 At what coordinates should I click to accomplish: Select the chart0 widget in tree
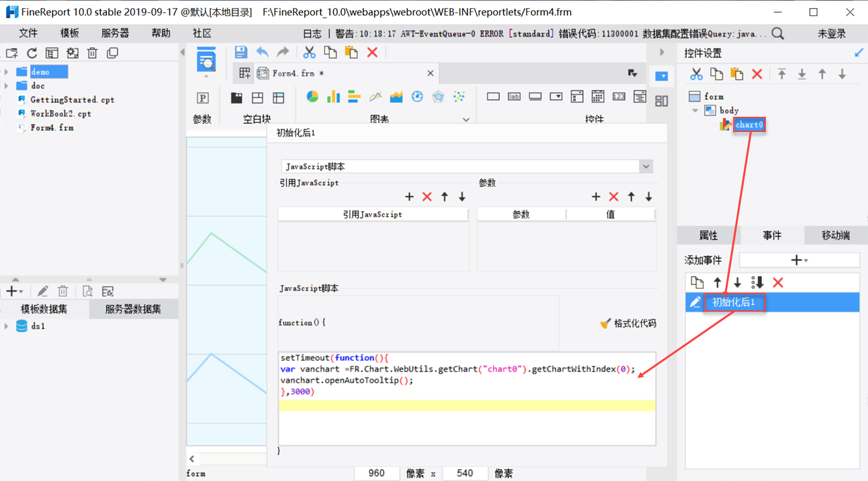(x=749, y=125)
